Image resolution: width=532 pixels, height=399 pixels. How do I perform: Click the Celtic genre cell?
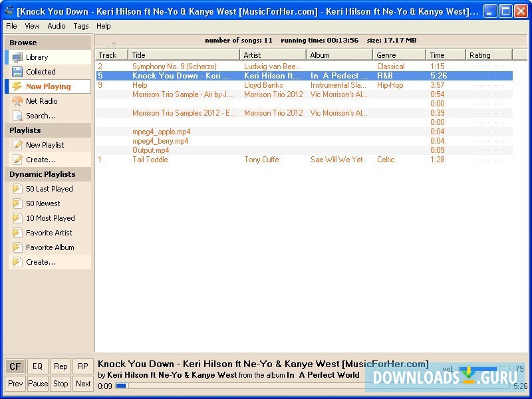click(386, 160)
